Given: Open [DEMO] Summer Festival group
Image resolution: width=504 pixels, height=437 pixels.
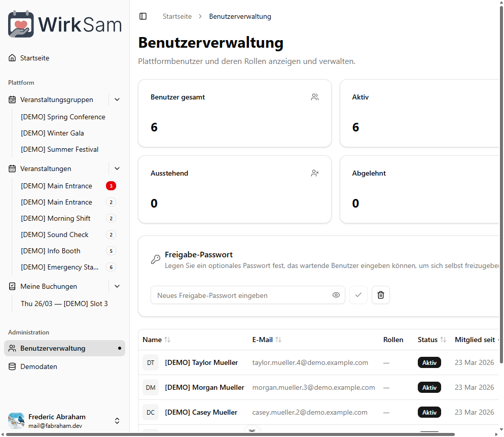Looking at the screenshot, I should [x=59, y=149].
